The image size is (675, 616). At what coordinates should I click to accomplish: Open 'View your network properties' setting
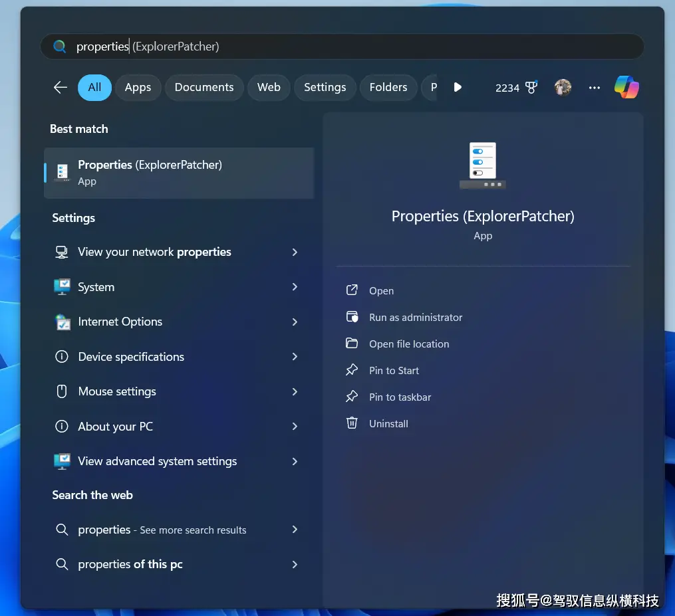click(x=179, y=252)
